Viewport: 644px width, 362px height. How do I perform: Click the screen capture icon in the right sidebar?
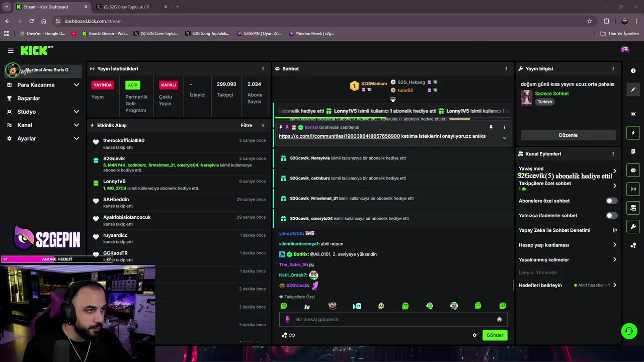[633, 114]
